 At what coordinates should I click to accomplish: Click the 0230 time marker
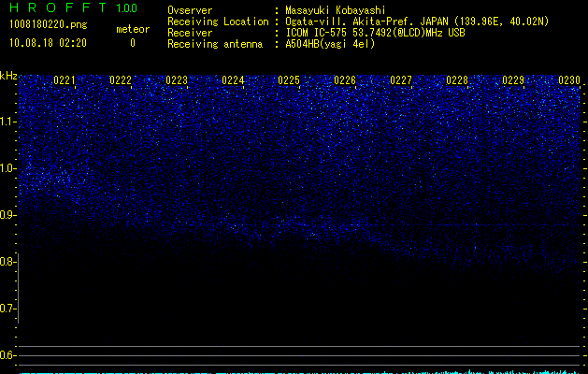pos(569,80)
